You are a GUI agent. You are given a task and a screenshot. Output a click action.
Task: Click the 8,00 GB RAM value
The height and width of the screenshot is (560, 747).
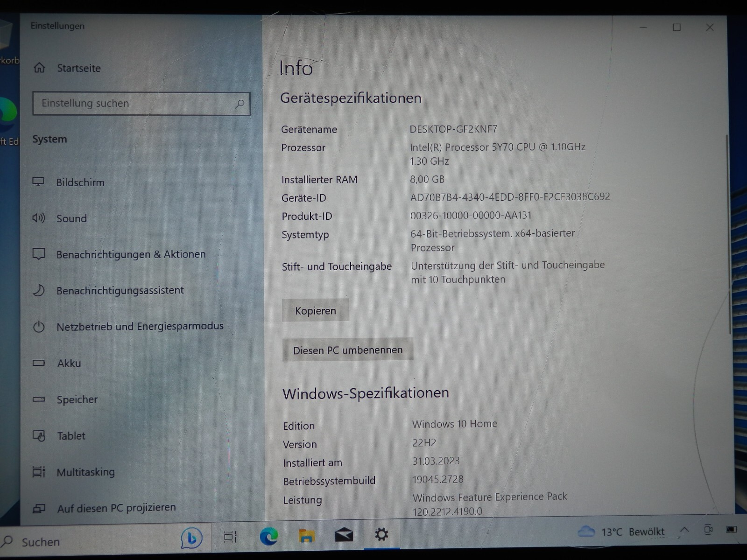tap(427, 179)
